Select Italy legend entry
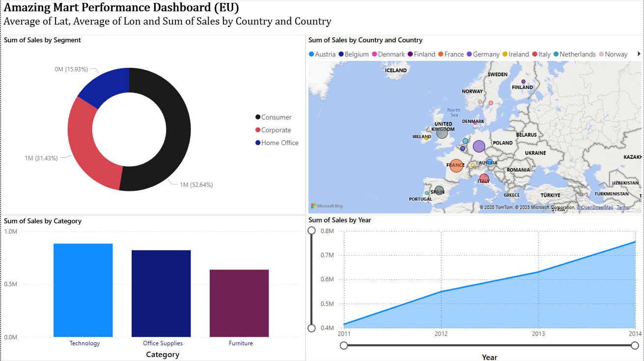644x361 pixels. tap(541, 54)
